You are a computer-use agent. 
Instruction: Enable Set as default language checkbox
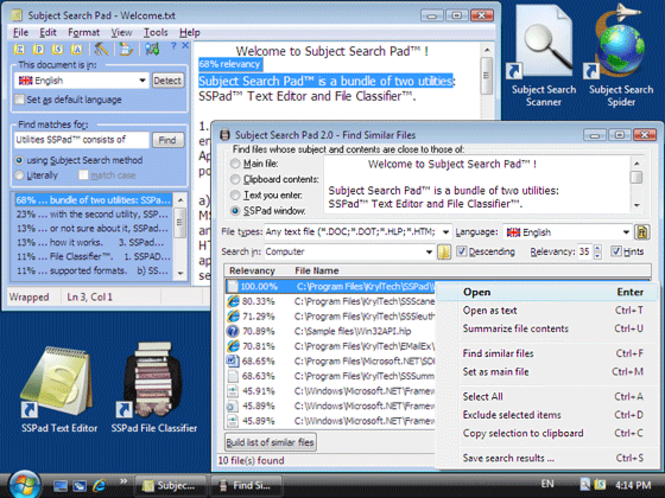pyautogui.click(x=20, y=100)
